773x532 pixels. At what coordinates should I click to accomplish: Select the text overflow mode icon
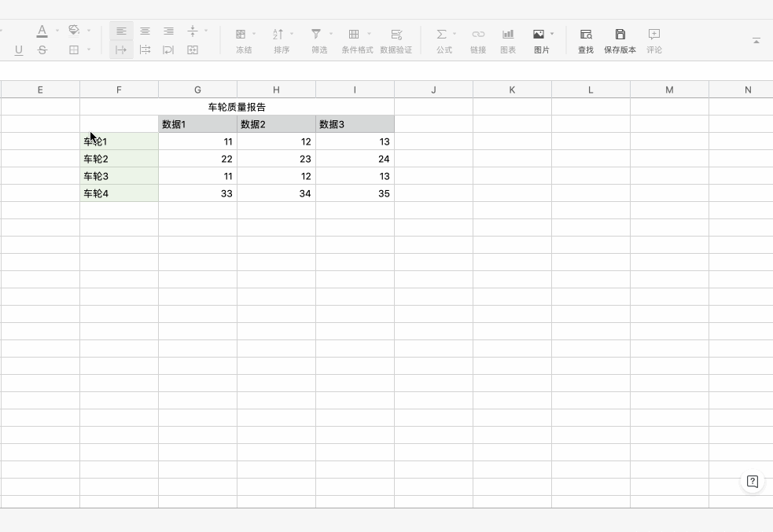(121, 50)
